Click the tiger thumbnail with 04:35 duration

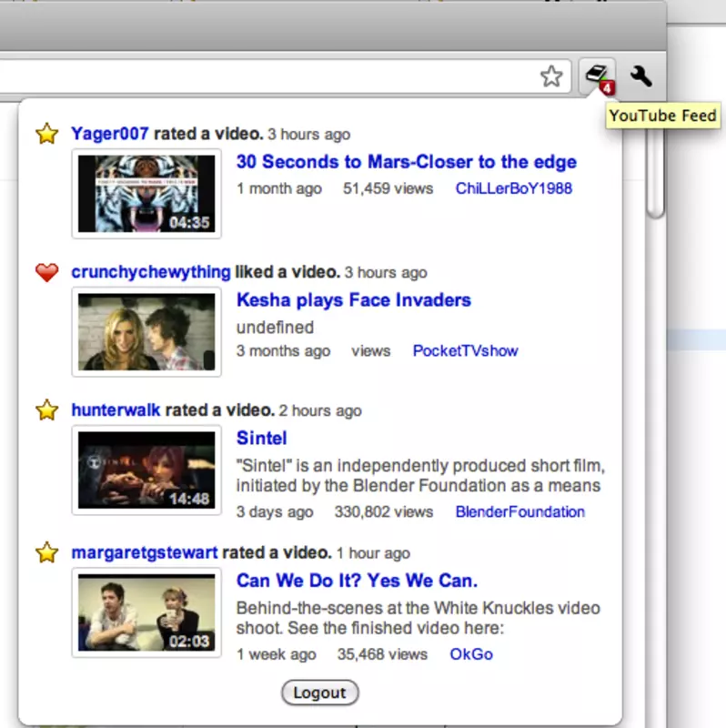(146, 194)
